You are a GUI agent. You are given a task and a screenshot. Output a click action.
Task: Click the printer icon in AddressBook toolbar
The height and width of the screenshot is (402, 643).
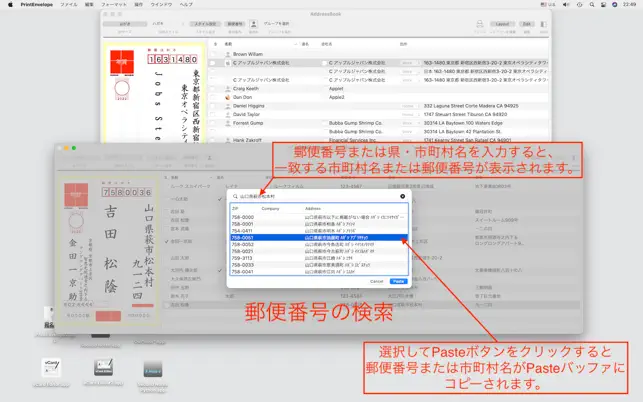[x=479, y=24]
